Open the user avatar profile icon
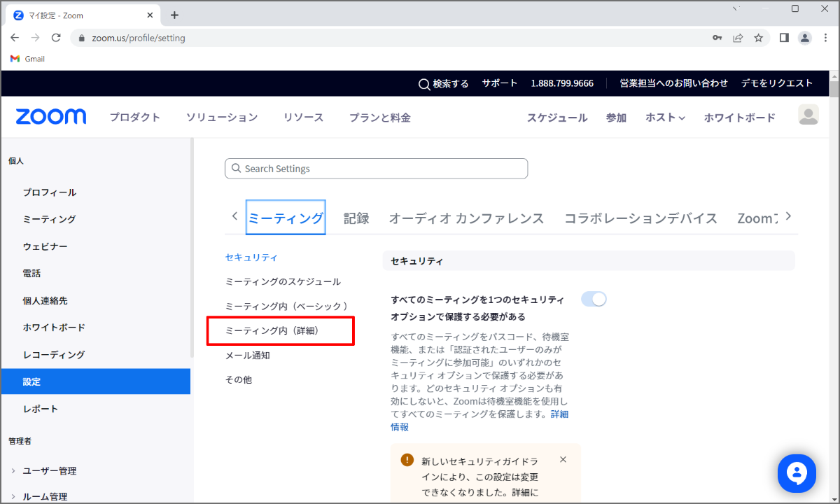The image size is (840, 504). coord(808,115)
